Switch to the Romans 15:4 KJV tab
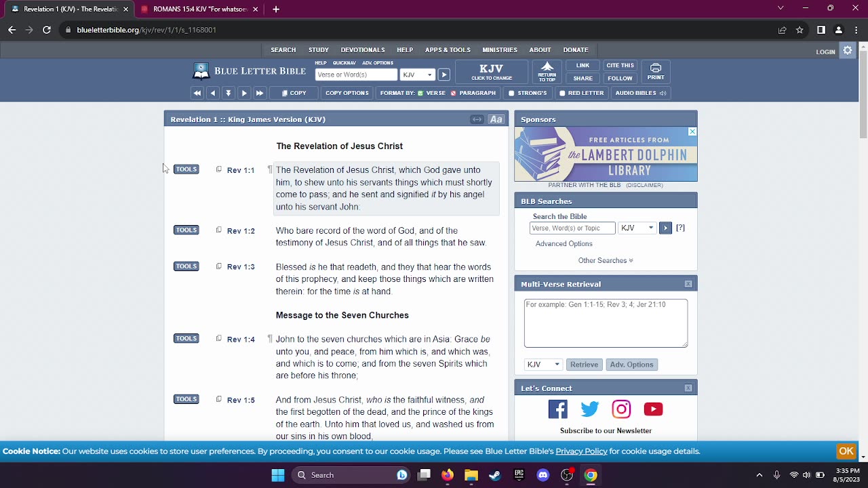The width and height of the screenshot is (868, 488). coord(200,9)
